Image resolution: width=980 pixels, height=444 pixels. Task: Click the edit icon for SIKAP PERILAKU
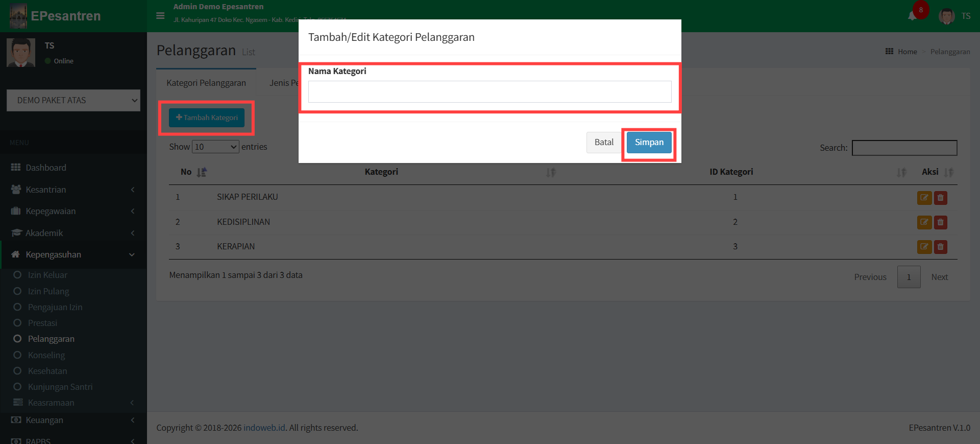(924, 198)
